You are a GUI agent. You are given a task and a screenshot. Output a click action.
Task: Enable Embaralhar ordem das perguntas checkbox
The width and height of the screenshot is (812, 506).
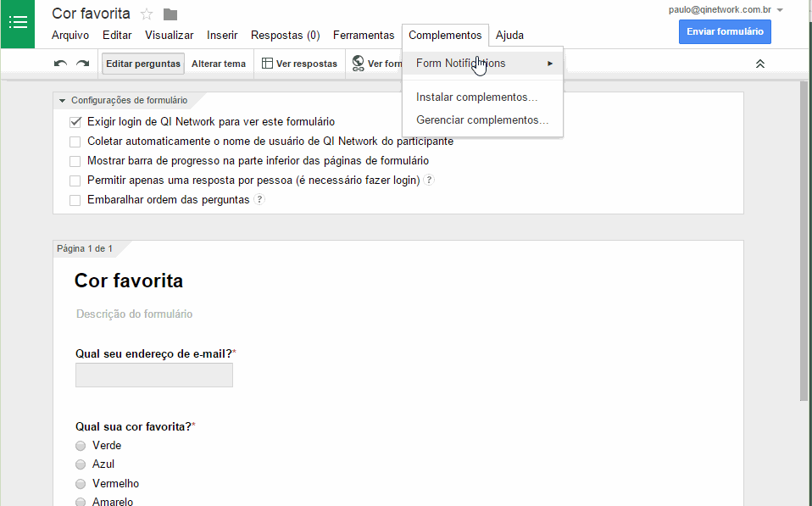point(75,200)
